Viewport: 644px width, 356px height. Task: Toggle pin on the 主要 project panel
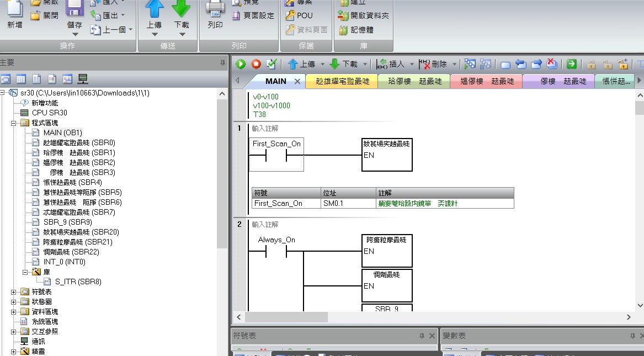click(x=222, y=62)
